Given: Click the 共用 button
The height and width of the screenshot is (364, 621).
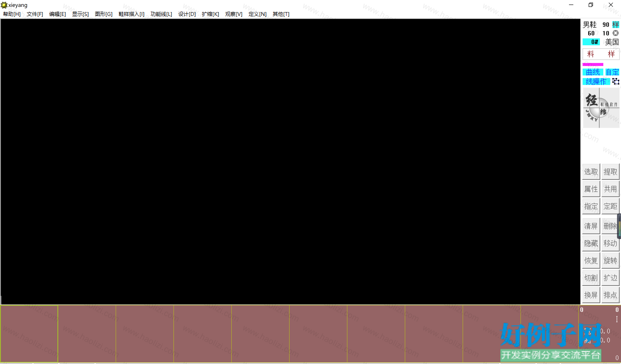Looking at the screenshot, I should (610, 189).
